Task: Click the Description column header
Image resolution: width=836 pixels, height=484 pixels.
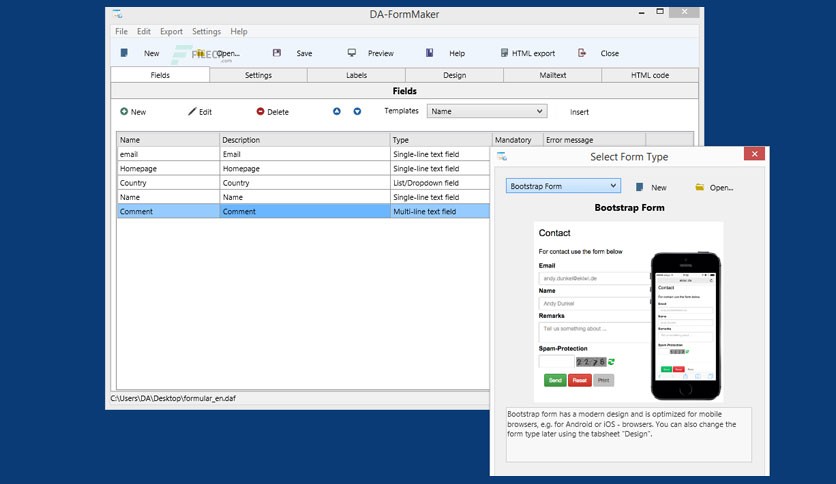Action: click(x=304, y=140)
